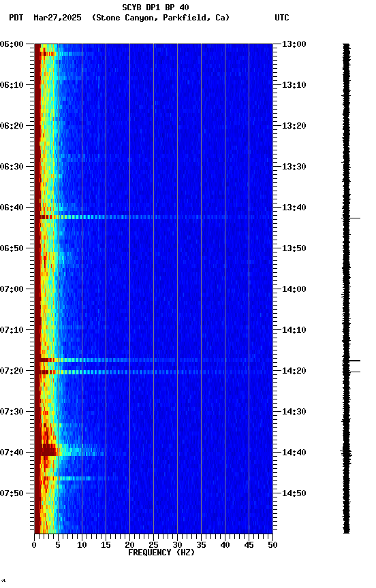Screen dimensions: 376x588
Task: Click the '25' frequency axis tick label
Action: point(153,545)
